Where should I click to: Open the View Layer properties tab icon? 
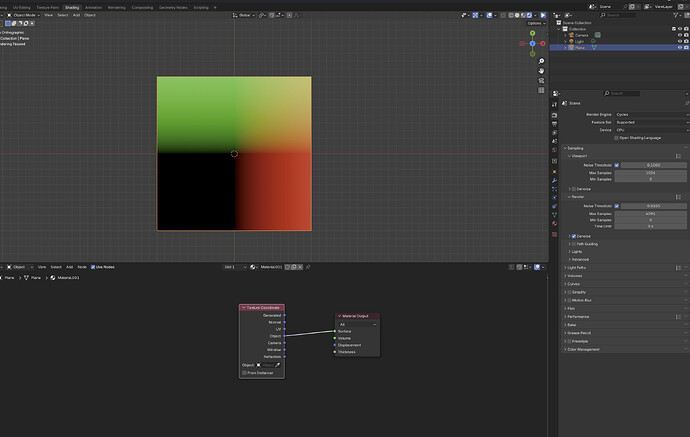554,132
